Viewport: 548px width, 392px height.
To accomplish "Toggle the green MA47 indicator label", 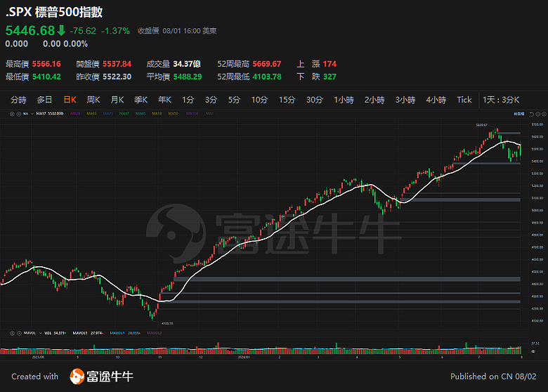I will (124, 114).
